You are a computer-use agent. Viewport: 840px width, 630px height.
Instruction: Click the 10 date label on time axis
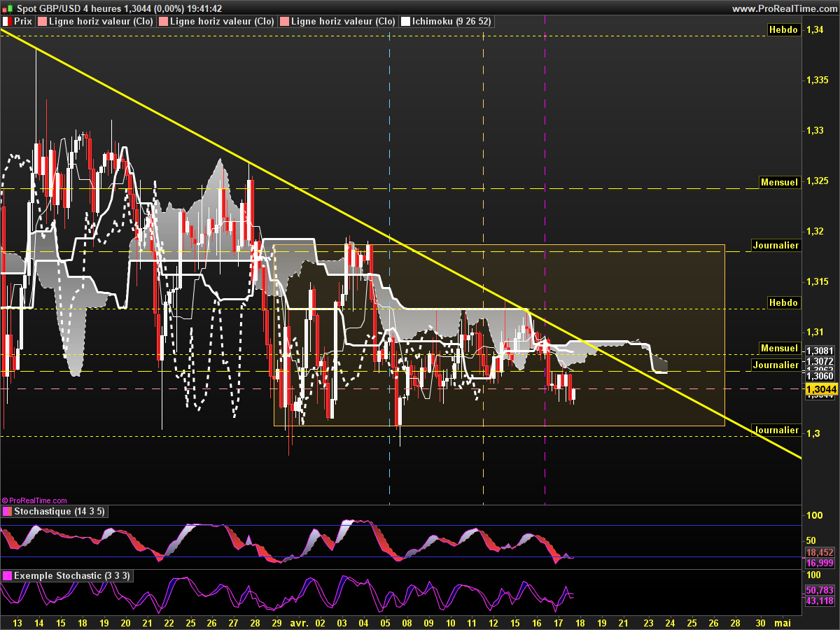(451, 622)
